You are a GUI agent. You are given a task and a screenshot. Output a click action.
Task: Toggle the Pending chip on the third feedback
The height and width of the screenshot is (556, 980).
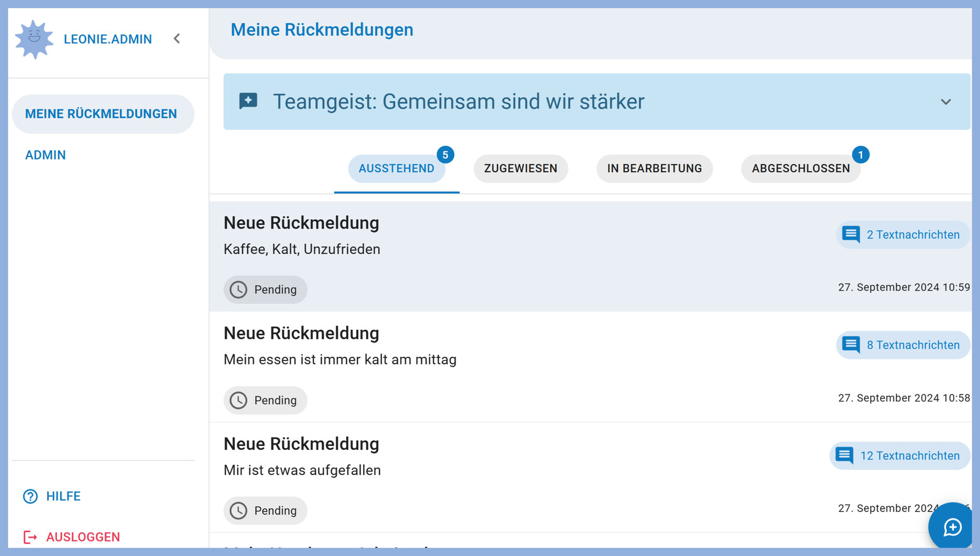pyautogui.click(x=265, y=511)
